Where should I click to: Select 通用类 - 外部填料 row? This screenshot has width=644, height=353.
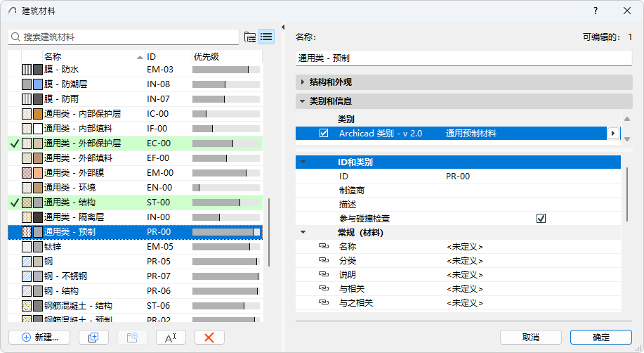(x=135, y=158)
